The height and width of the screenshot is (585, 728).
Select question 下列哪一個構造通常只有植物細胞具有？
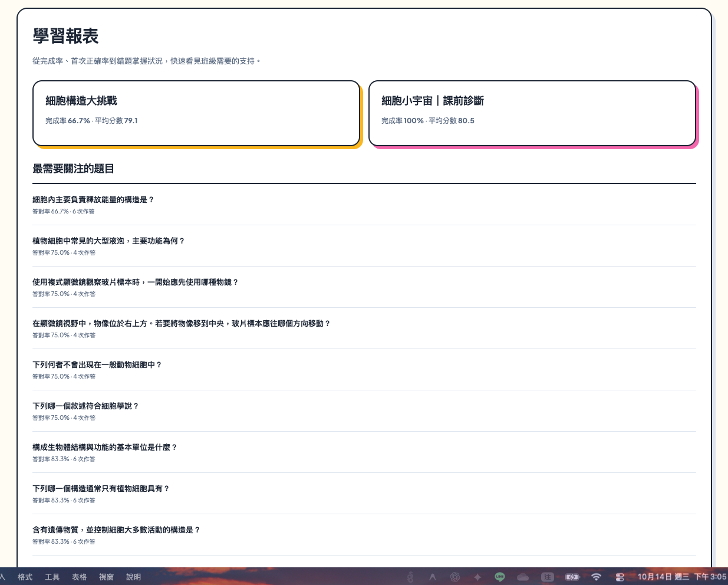click(364, 494)
